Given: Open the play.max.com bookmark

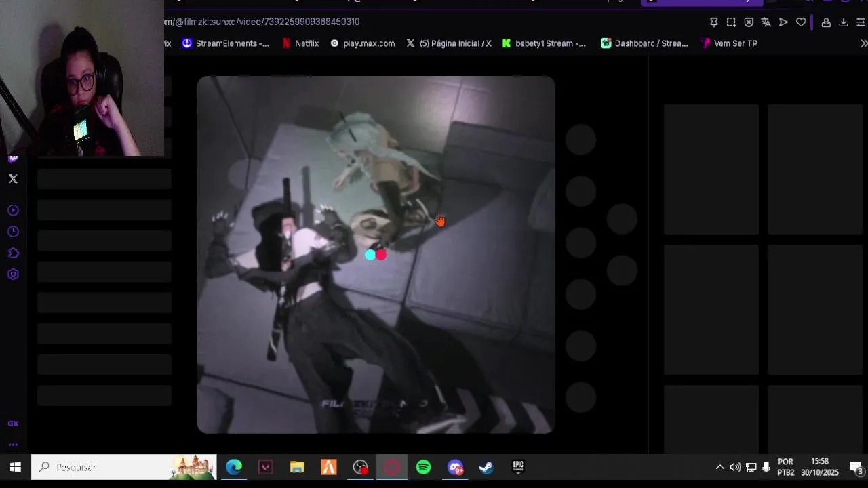Looking at the screenshot, I should (362, 43).
